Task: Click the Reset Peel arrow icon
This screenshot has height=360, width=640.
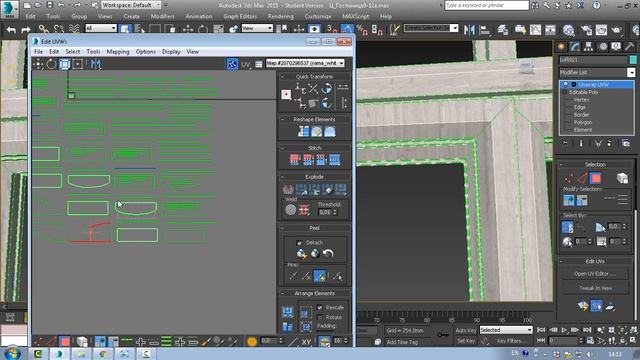Action: click(328, 254)
